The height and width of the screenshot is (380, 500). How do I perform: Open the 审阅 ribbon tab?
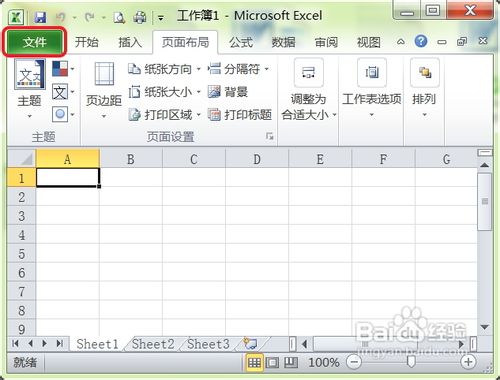pyautogui.click(x=326, y=42)
